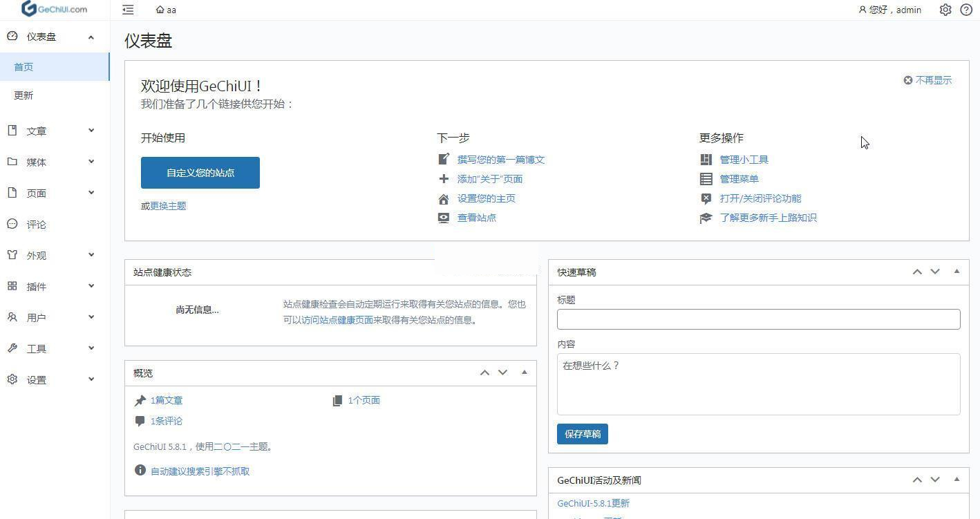Click the house icon beside 设置您的主页
Image resolution: width=980 pixels, height=519 pixels.
tap(444, 199)
